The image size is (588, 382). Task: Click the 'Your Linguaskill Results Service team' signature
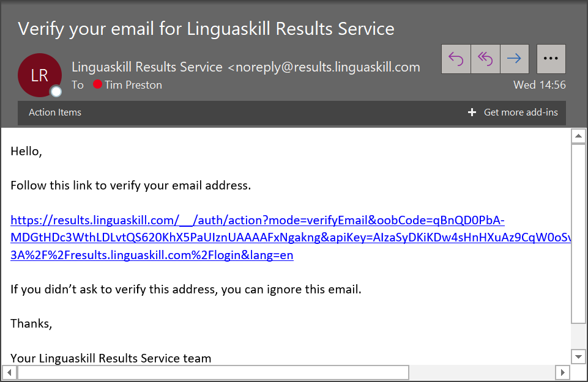tap(111, 358)
